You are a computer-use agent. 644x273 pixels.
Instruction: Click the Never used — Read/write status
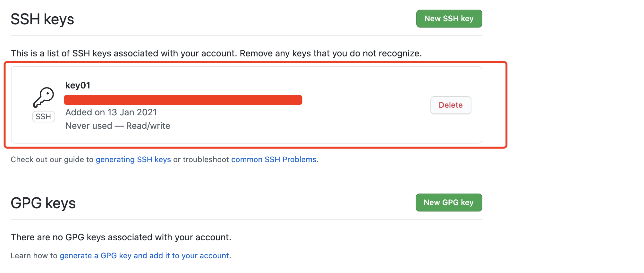pos(118,126)
